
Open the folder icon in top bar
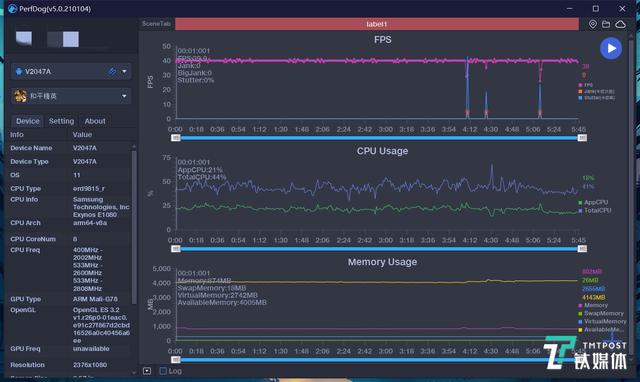coord(606,24)
